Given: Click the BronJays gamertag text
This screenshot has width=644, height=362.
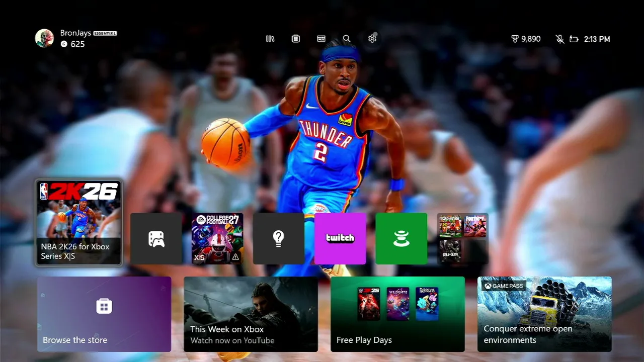Looking at the screenshot, I should tap(75, 33).
